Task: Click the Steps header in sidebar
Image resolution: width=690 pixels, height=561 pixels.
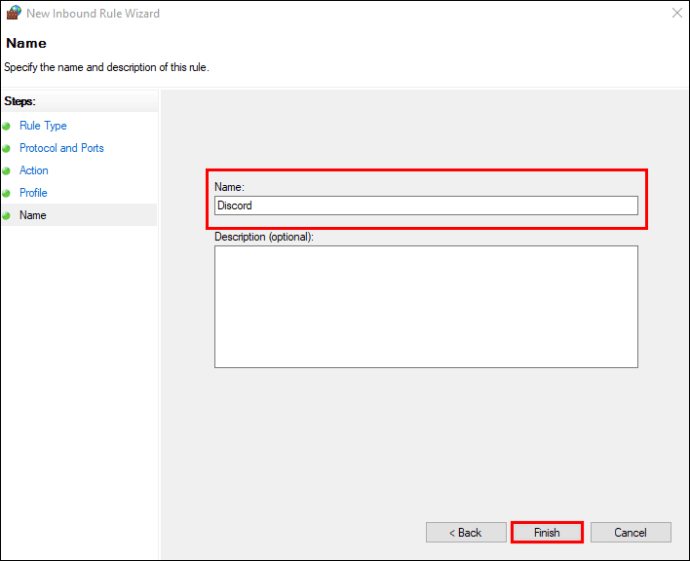Action: point(20,101)
